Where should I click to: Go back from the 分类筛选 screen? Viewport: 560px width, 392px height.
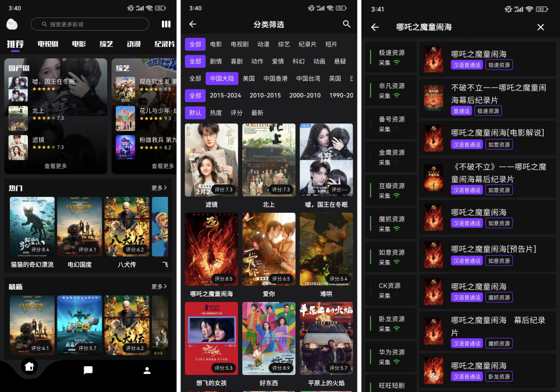193,24
